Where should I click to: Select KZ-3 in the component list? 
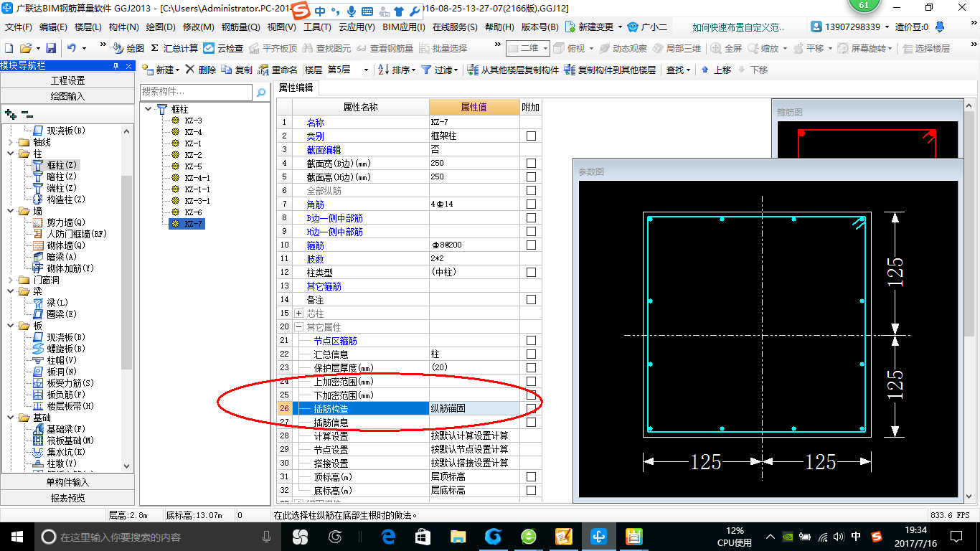point(193,121)
